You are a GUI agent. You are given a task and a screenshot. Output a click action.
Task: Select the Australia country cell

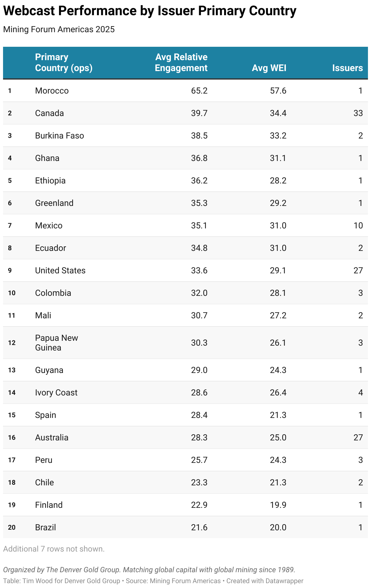[x=52, y=437]
